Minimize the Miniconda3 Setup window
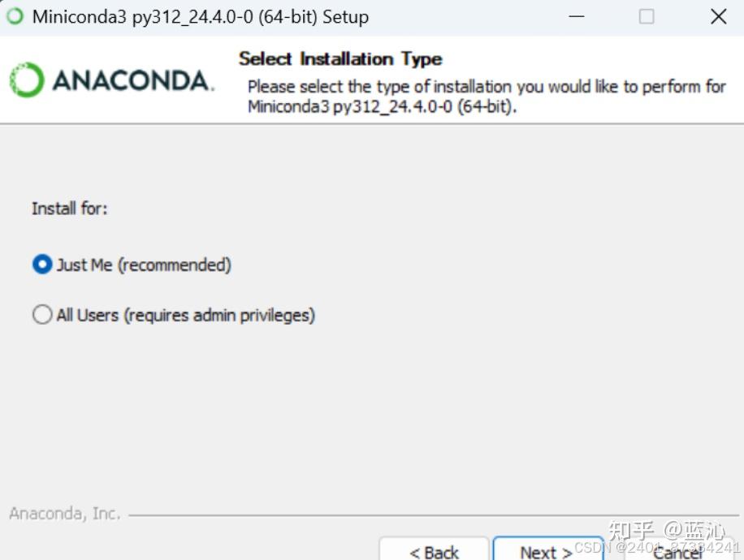The image size is (744, 560). [x=577, y=16]
